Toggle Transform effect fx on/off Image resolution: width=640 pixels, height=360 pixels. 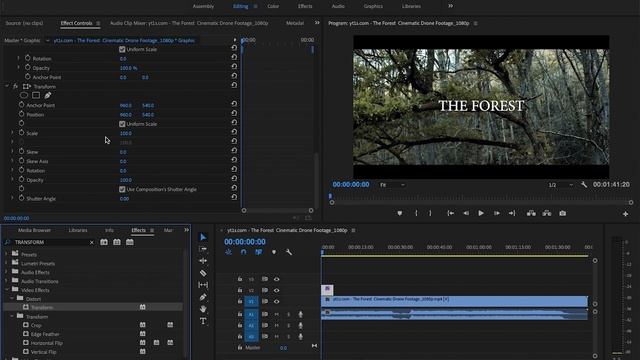15,87
